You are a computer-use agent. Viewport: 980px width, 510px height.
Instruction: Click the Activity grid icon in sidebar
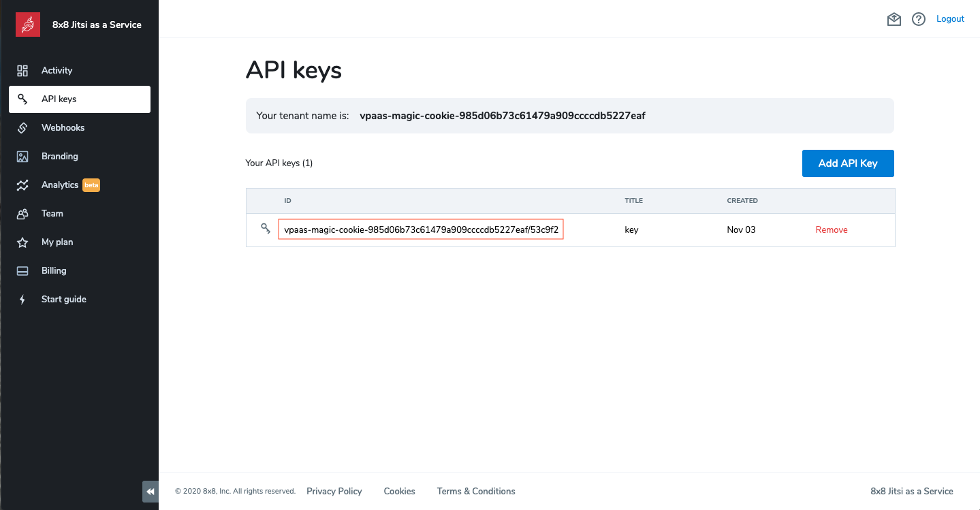(22, 71)
